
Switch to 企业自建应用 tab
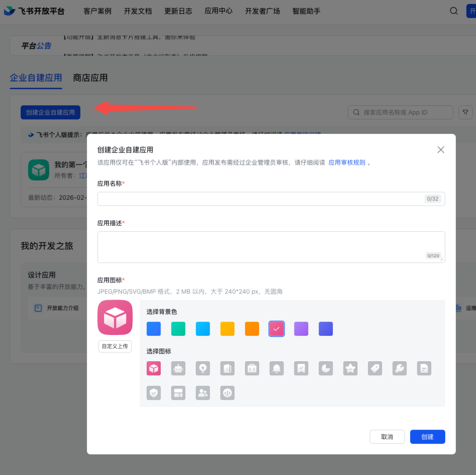[36, 78]
